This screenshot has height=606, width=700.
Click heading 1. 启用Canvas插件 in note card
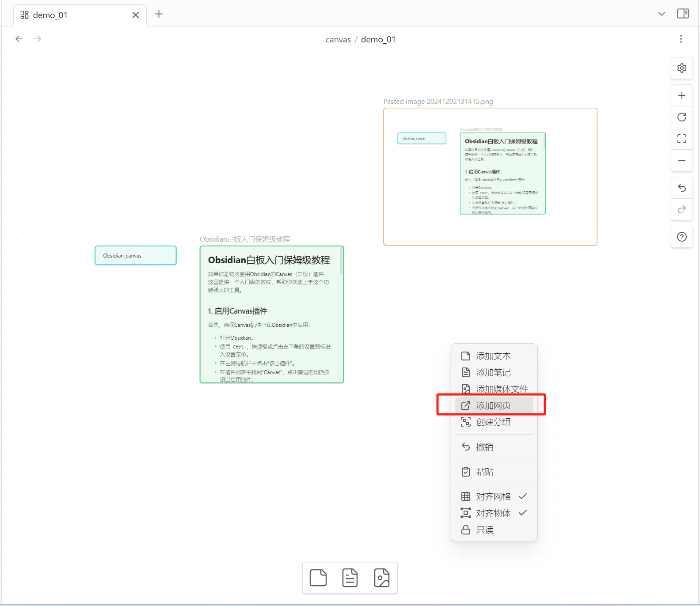[x=238, y=311]
